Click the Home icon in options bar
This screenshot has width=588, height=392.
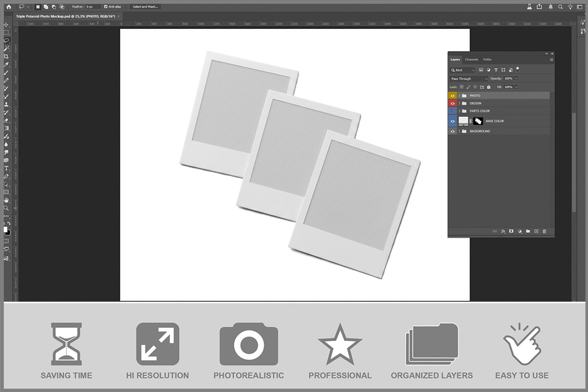(x=8, y=7)
